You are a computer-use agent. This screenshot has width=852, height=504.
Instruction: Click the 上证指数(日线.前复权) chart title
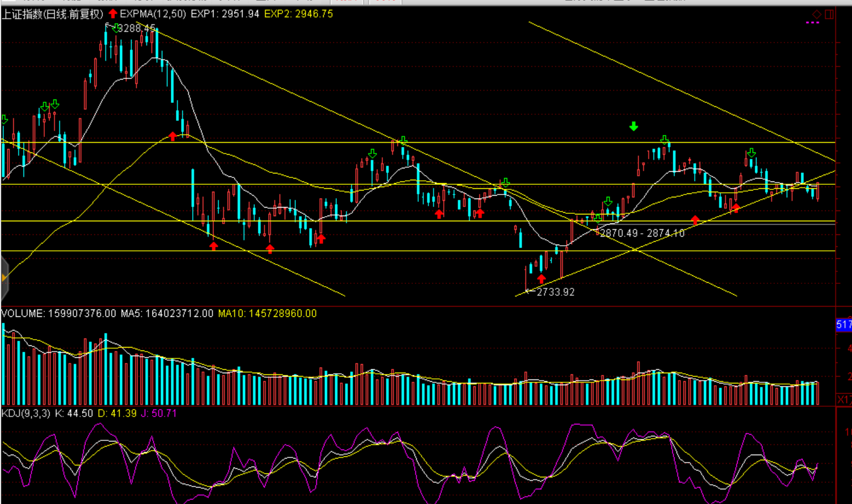tap(52, 14)
